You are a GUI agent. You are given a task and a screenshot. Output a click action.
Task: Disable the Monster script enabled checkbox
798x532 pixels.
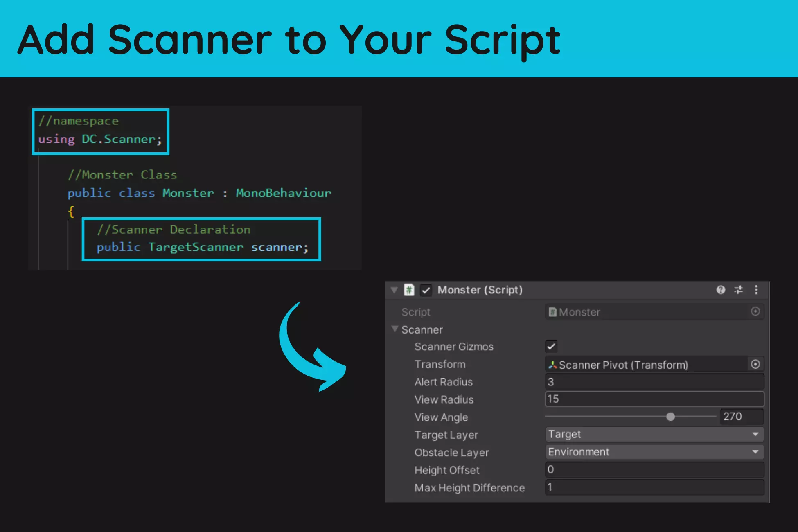point(426,290)
